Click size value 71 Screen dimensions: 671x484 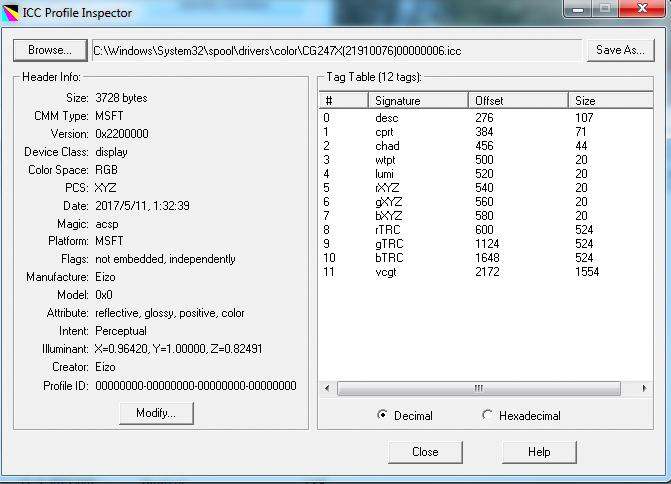581,132
